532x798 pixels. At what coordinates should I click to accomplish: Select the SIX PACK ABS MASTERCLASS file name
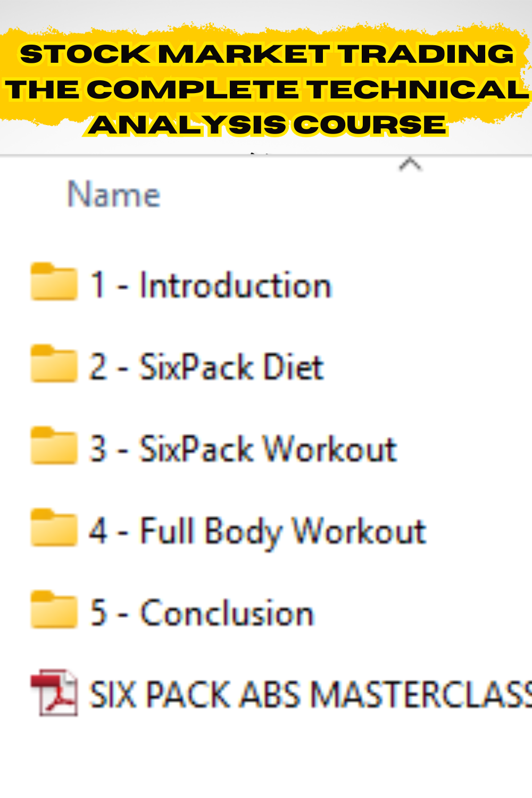[311, 695]
